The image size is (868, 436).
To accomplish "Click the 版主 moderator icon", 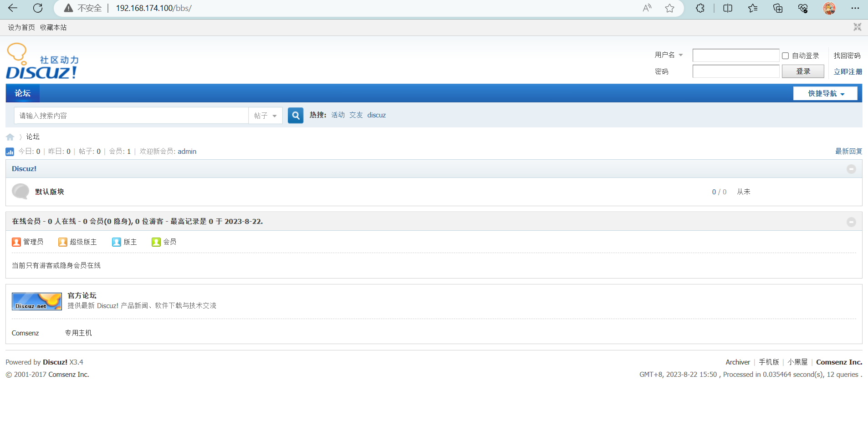I will (x=117, y=242).
